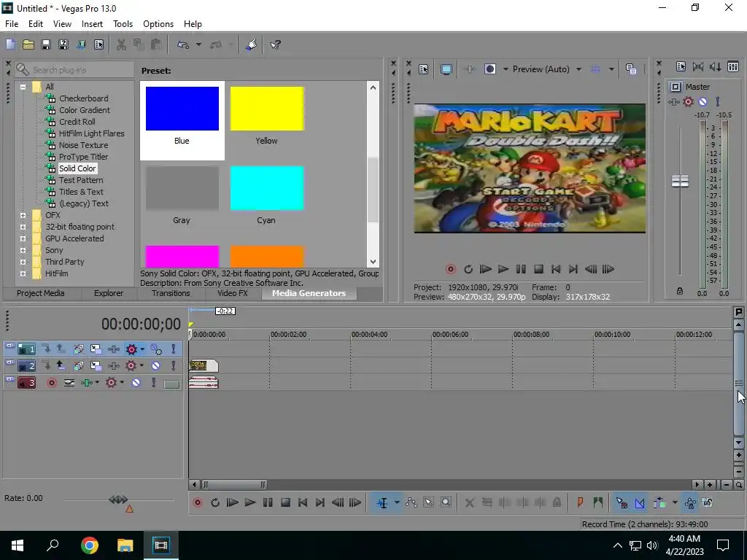
Task: Click the Copy Snapshot icon in preview
Action: [631, 69]
